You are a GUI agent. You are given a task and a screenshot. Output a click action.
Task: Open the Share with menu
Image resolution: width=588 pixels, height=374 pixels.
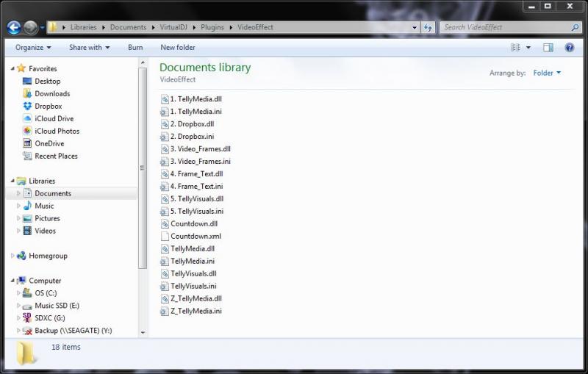click(89, 48)
